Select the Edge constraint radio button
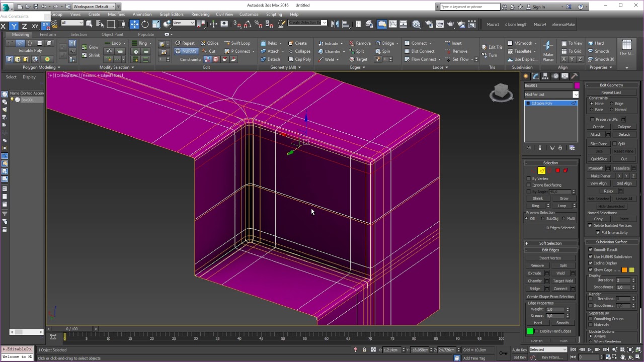Viewport: 644px width, 362px height. coord(611,104)
